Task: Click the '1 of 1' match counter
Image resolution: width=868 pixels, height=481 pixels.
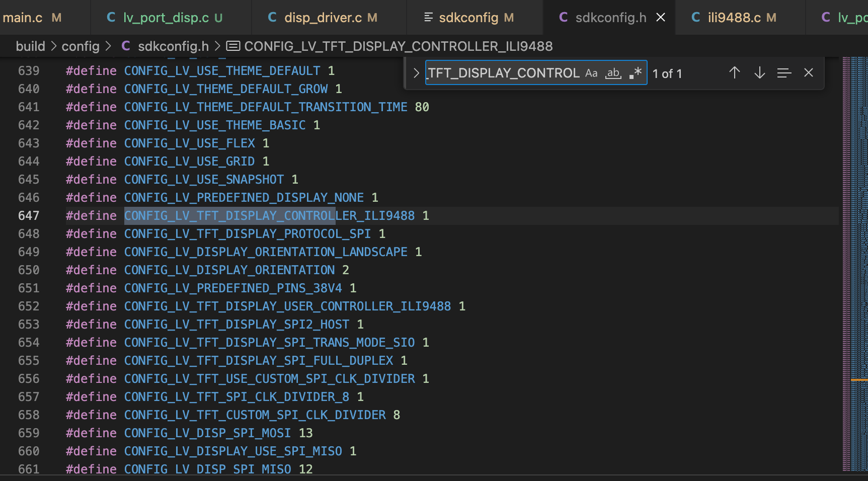Action: [667, 74]
